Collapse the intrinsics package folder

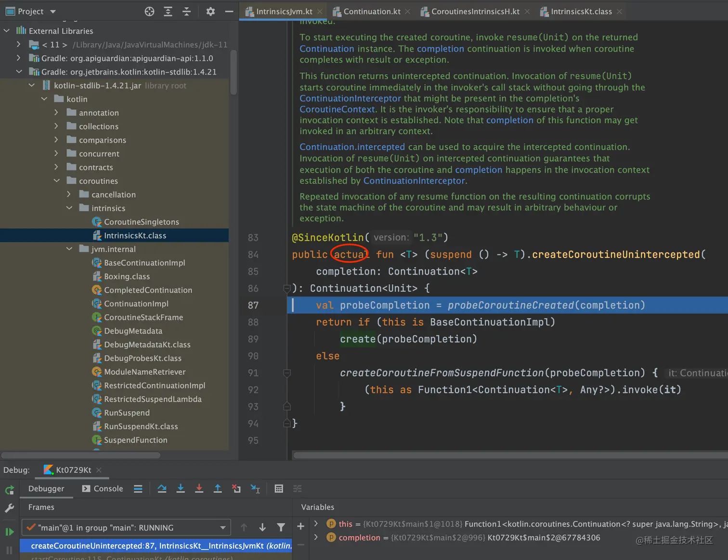click(x=69, y=208)
